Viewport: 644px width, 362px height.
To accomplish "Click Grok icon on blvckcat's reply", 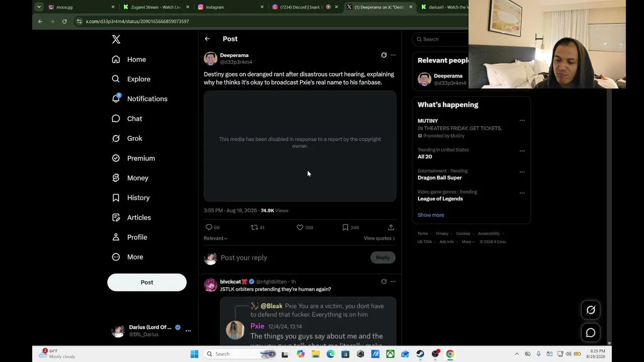I will click(x=384, y=282).
